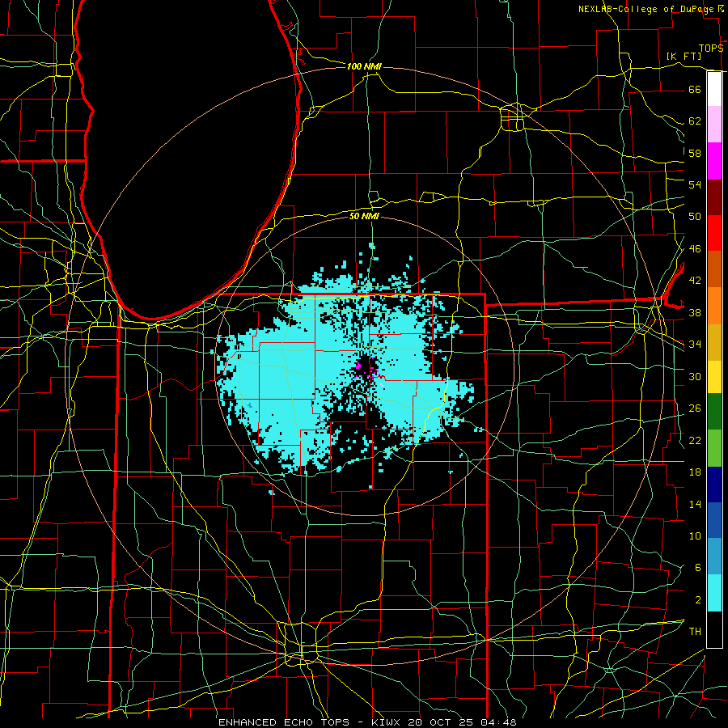Click the legend value "10"
The image size is (728, 728).
click(695, 536)
